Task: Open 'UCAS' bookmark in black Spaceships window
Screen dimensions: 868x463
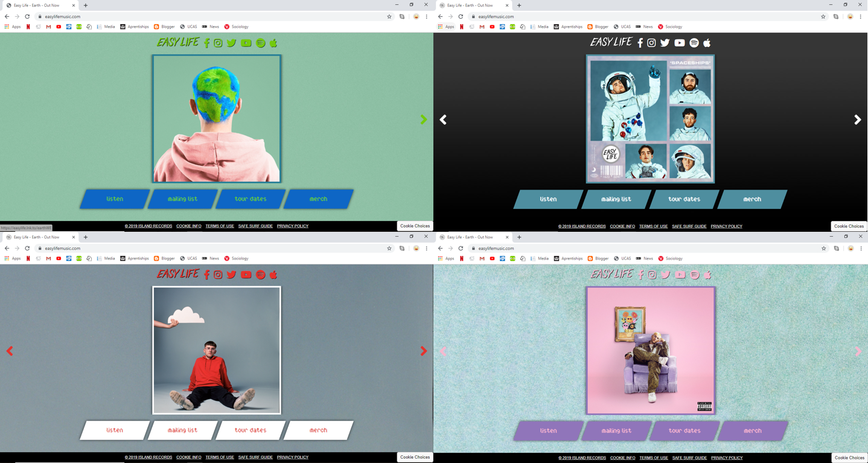Action: [x=621, y=27]
